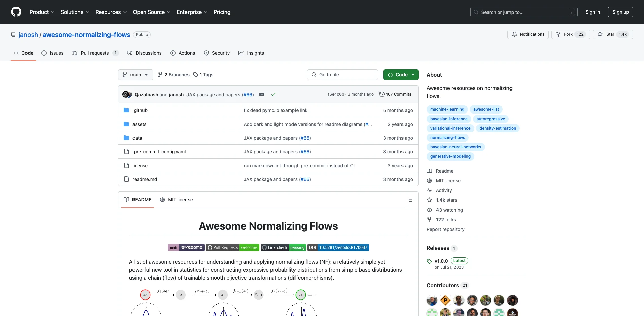Viewport: 644px width, 316px height.
Task: Open the f6e4c6b commit hash link
Action: 336,94
